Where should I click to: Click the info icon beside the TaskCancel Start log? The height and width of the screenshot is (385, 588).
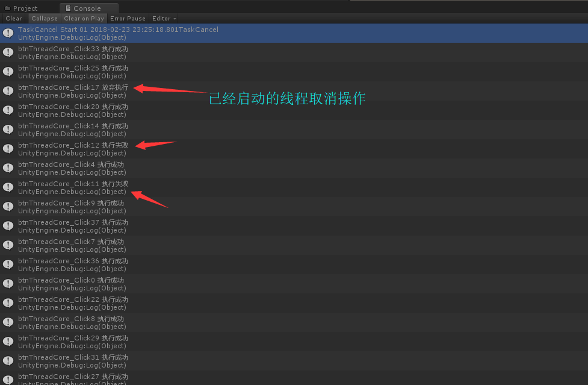(x=8, y=33)
